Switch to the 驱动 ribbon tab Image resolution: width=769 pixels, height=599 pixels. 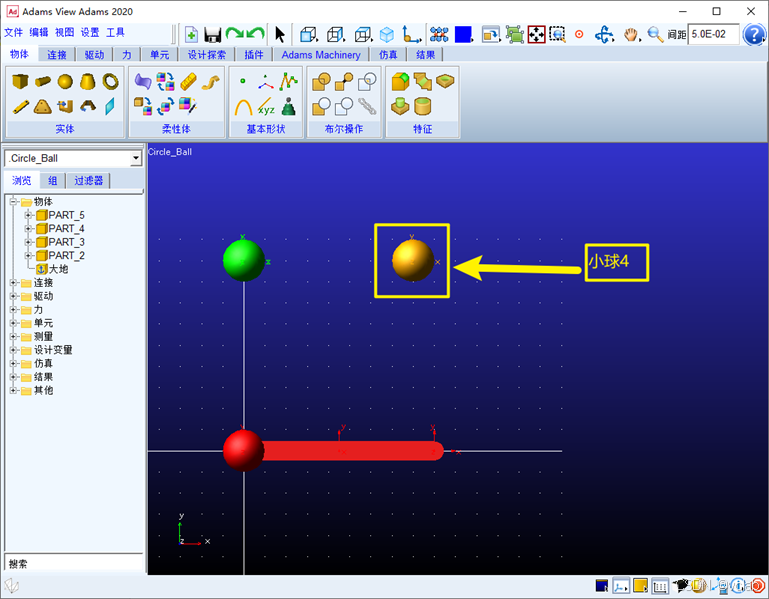pyautogui.click(x=94, y=54)
